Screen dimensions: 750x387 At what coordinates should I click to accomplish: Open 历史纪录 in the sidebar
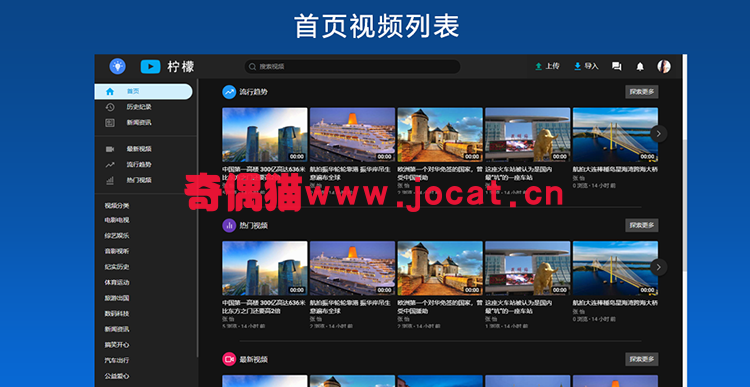(139, 107)
